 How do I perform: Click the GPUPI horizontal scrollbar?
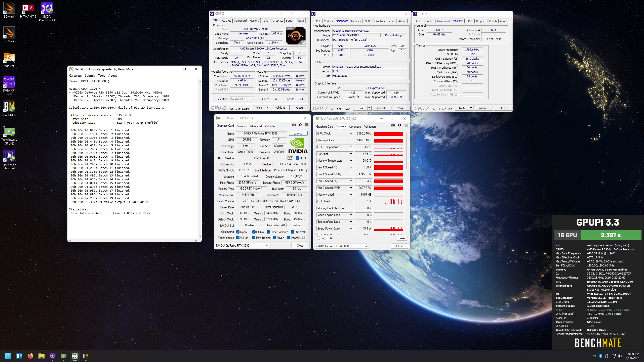click(x=133, y=241)
